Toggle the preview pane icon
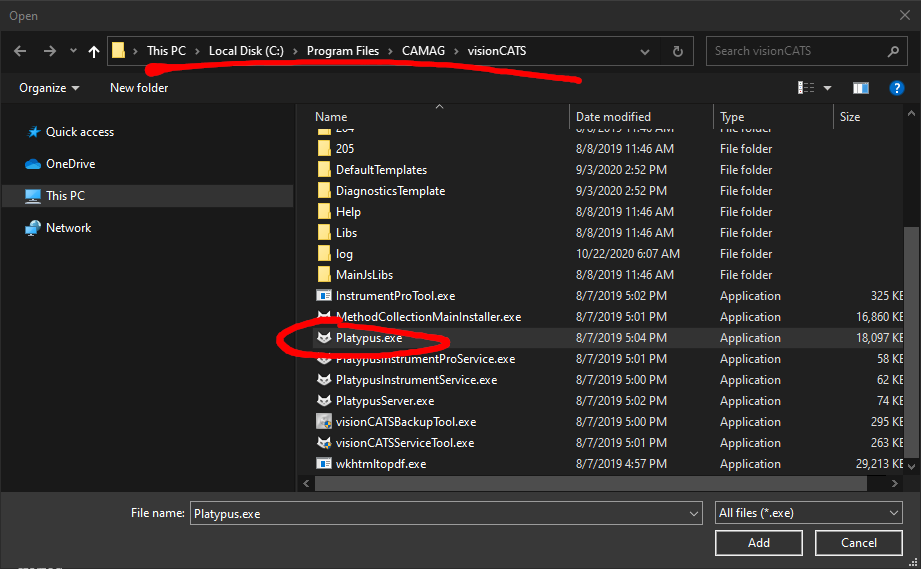The height and width of the screenshot is (569, 921). pyautogui.click(x=861, y=88)
